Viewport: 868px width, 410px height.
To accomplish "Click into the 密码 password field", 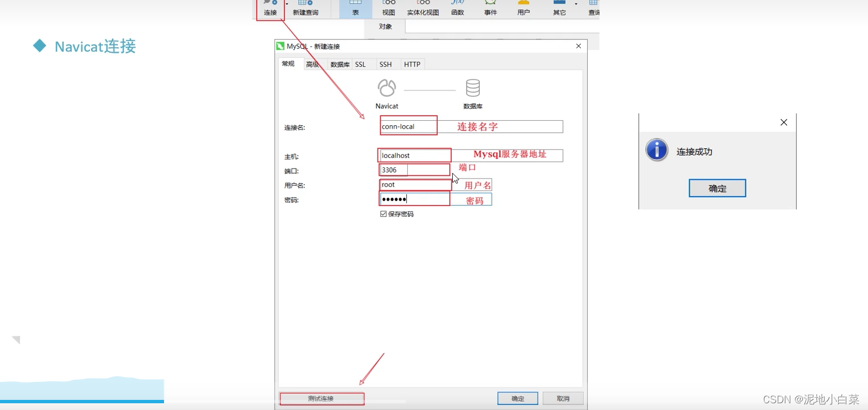I will [436, 199].
